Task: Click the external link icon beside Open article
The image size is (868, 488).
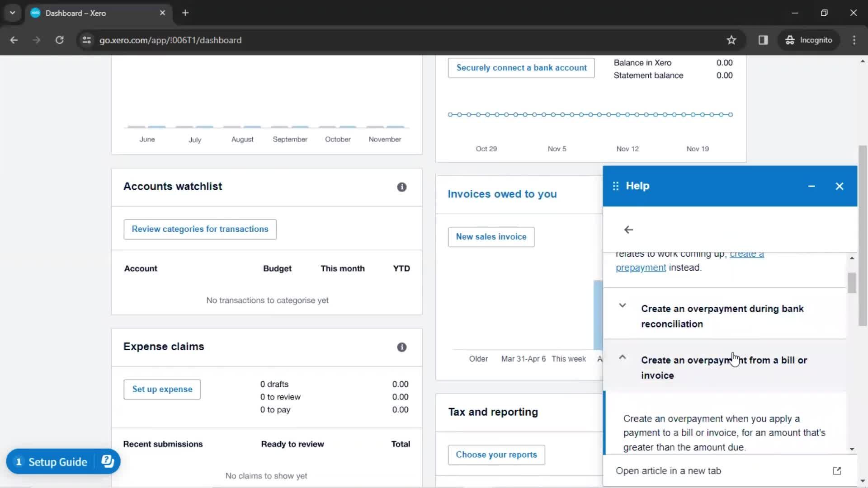Action: (x=837, y=471)
